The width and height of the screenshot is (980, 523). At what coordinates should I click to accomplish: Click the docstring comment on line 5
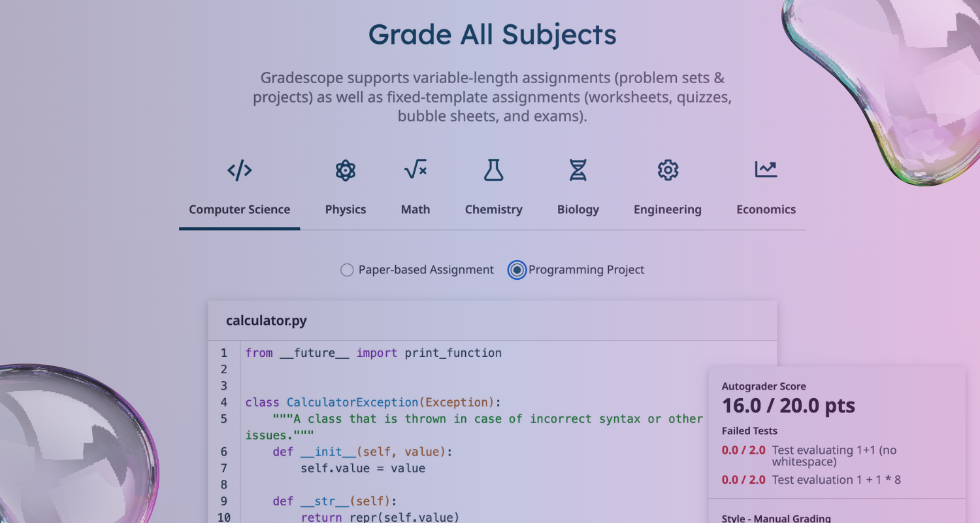coord(474,427)
